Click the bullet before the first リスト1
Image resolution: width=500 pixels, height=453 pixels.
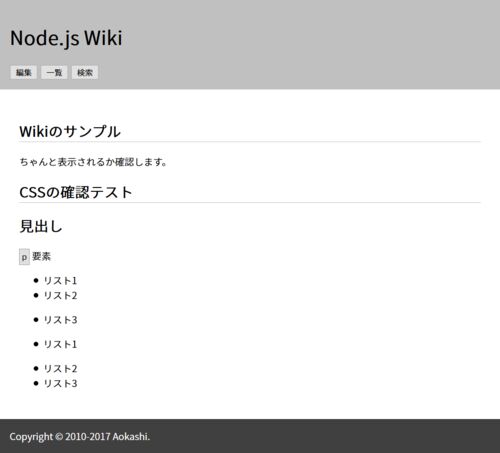click(36, 280)
